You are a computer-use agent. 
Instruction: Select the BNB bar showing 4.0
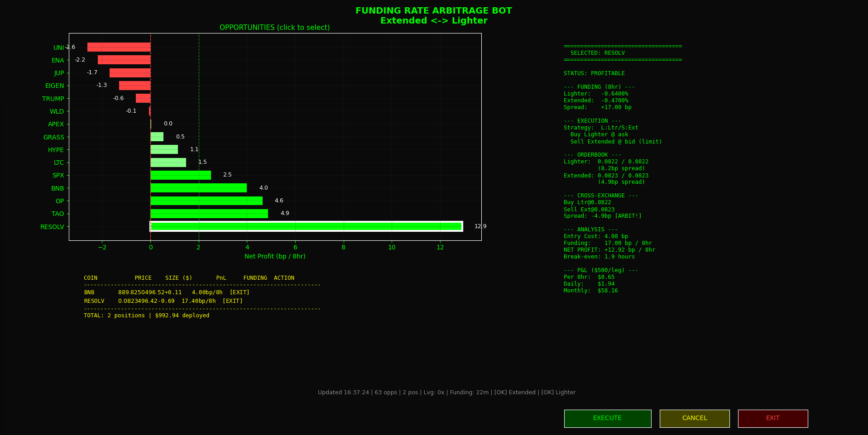click(199, 188)
